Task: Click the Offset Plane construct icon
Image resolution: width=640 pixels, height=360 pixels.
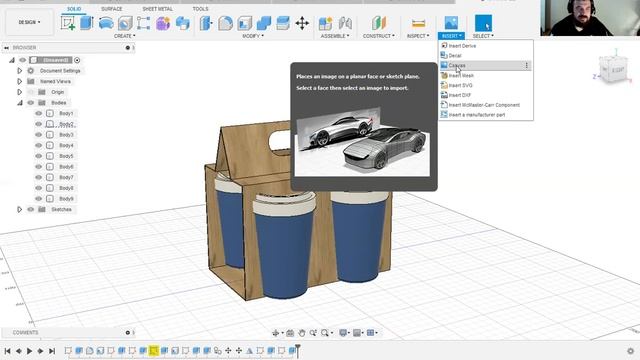Action: pyautogui.click(x=379, y=23)
